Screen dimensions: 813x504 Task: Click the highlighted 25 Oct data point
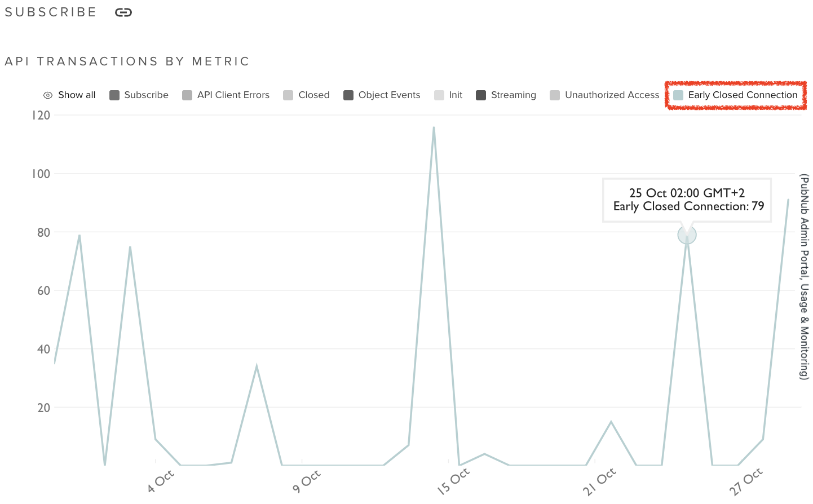[x=687, y=235]
